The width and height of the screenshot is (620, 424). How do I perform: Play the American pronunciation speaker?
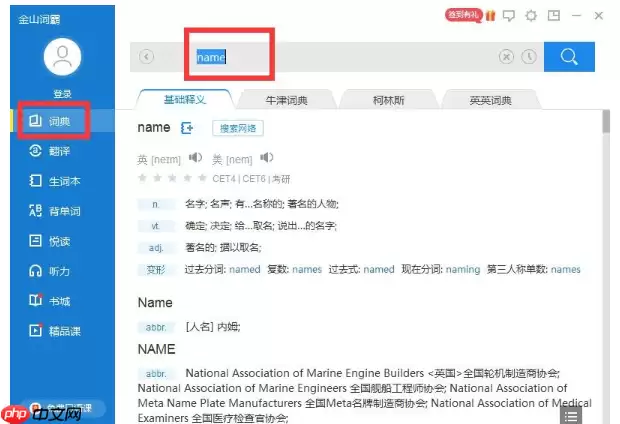click(x=267, y=157)
